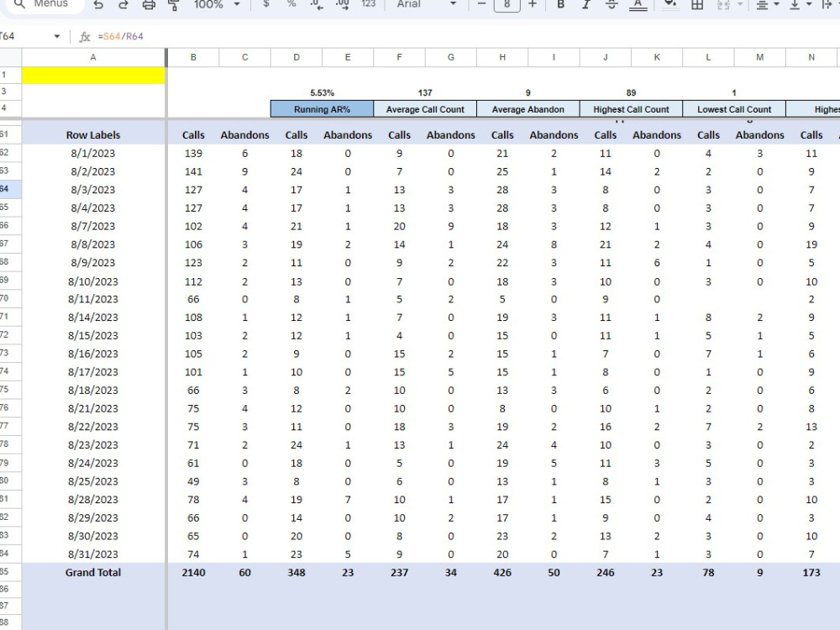Click the 141 calls cell for 8/2/2023
The width and height of the screenshot is (840, 630).
pyautogui.click(x=193, y=171)
